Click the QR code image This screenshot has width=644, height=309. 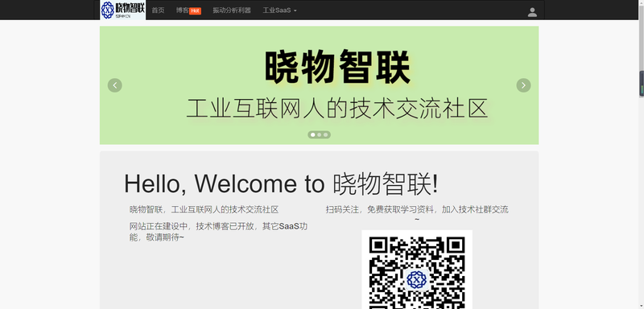click(417, 270)
